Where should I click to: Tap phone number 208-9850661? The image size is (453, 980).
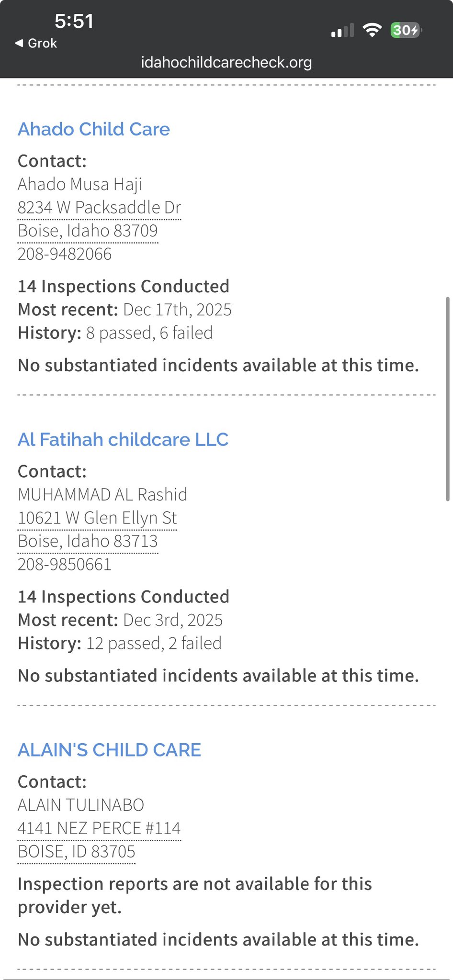click(65, 565)
